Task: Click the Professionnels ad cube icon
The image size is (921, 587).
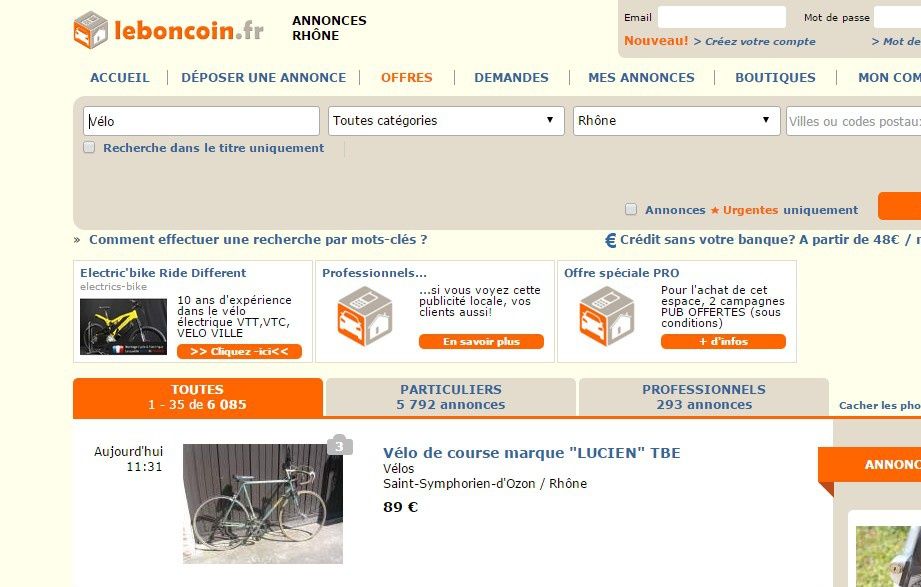Action: (x=365, y=316)
